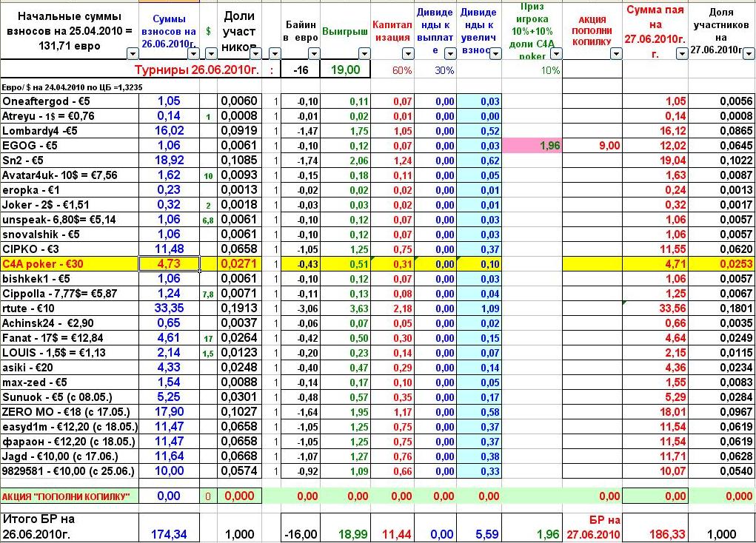The width and height of the screenshot is (756, 543).
Task: Select asiki's contribution value 4,33
Action: click(x=170, y=368)
